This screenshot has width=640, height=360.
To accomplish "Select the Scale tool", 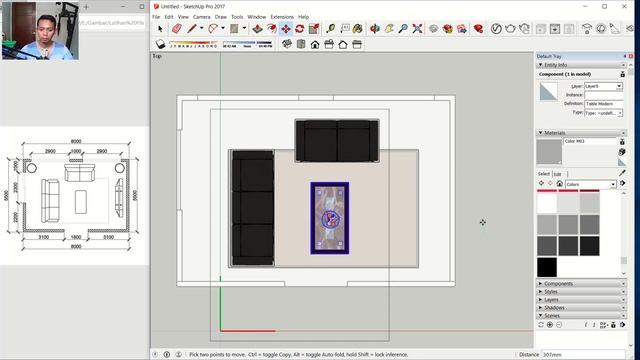I will [x=314, y=29].
